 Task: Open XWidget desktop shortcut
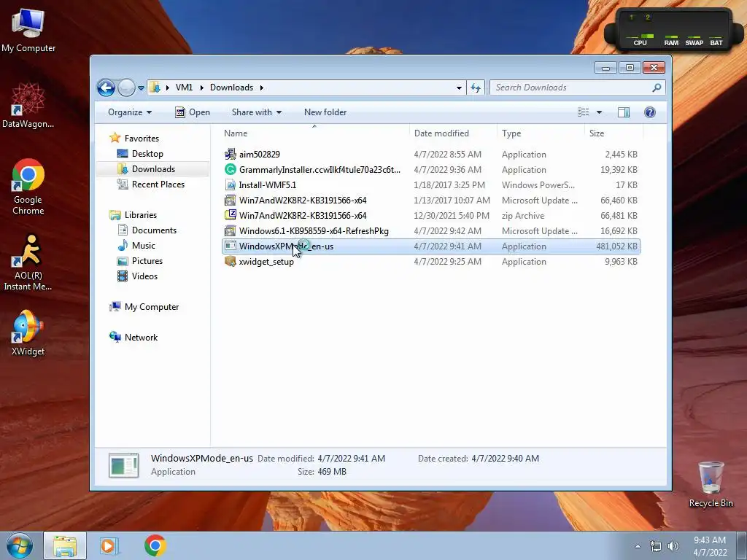pyautogui.click(x=28, y=332)
